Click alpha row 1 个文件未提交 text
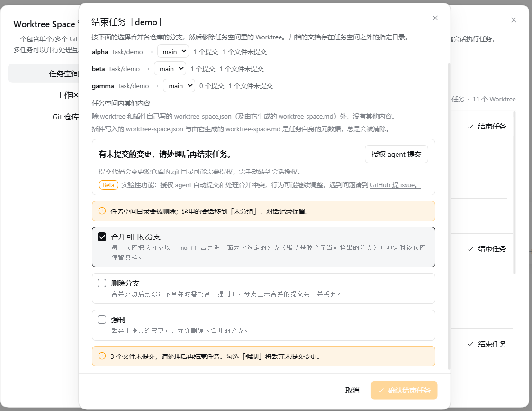The width and height of the screenshot is (532, 411). pos(244,52)
